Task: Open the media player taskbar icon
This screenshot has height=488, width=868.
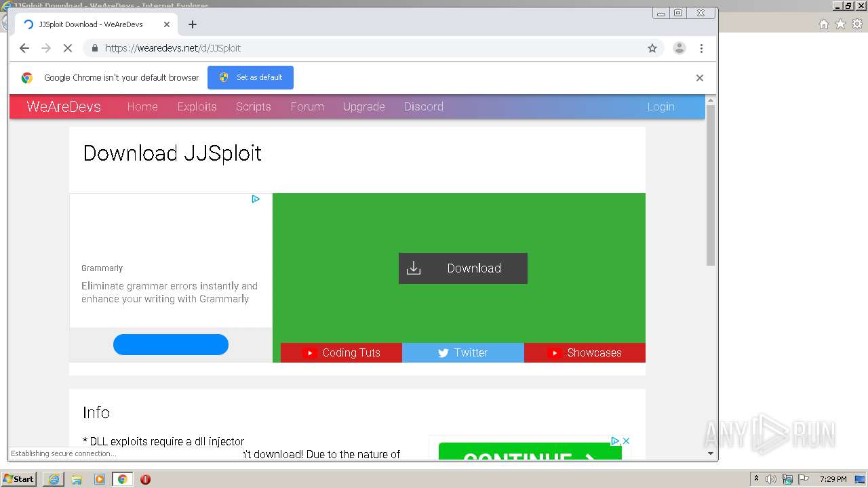Action: [100, 479]
